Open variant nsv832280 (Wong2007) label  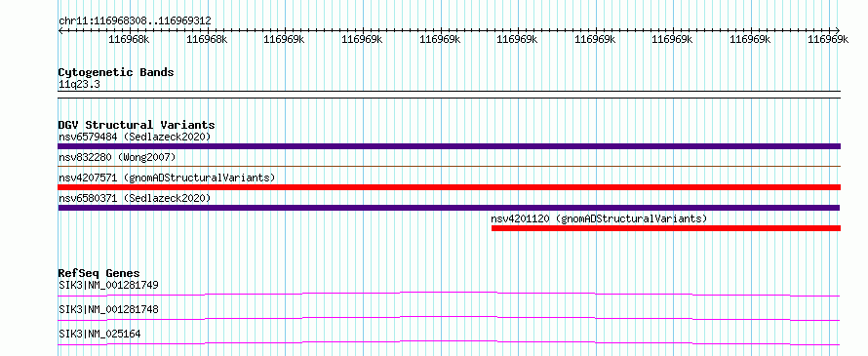tap(117, 157)
